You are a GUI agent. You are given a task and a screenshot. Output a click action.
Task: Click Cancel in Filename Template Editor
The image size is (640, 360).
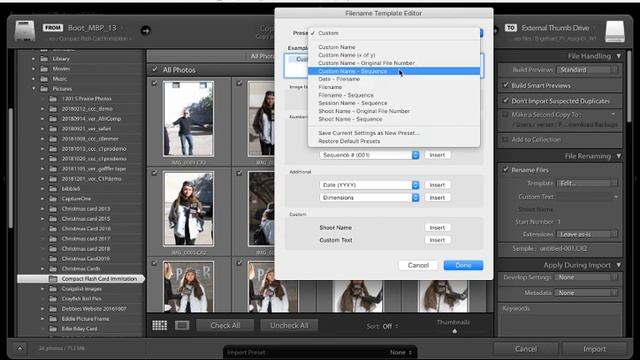[418, 265]
